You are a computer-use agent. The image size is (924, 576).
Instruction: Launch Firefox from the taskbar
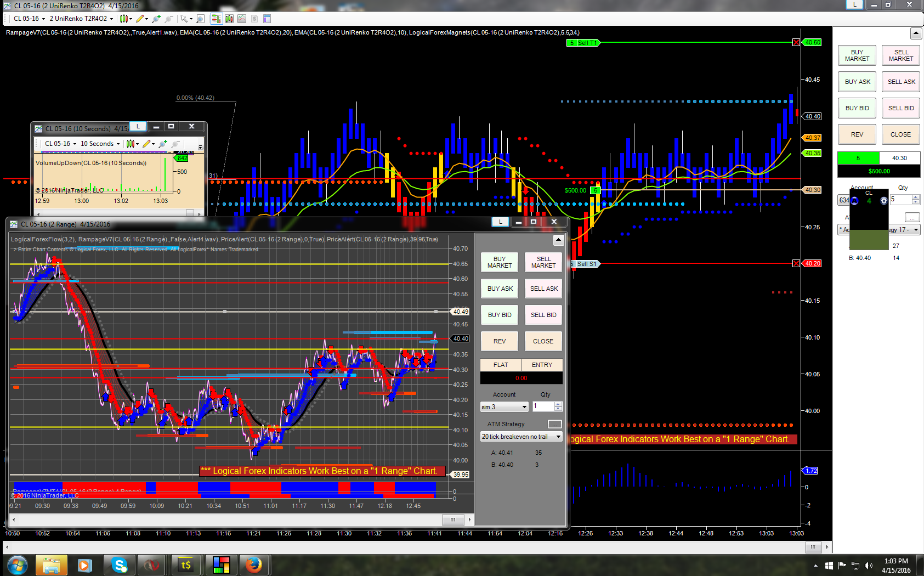253,564
